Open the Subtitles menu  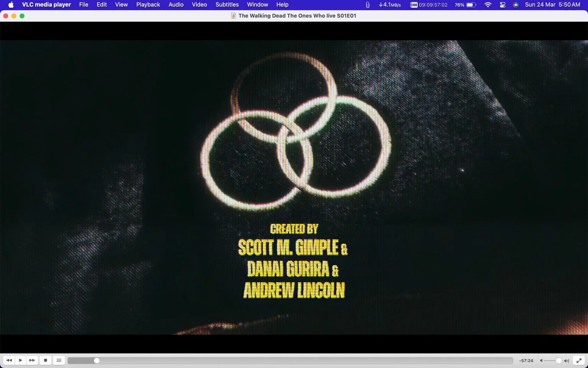click(x=227, y=5)
